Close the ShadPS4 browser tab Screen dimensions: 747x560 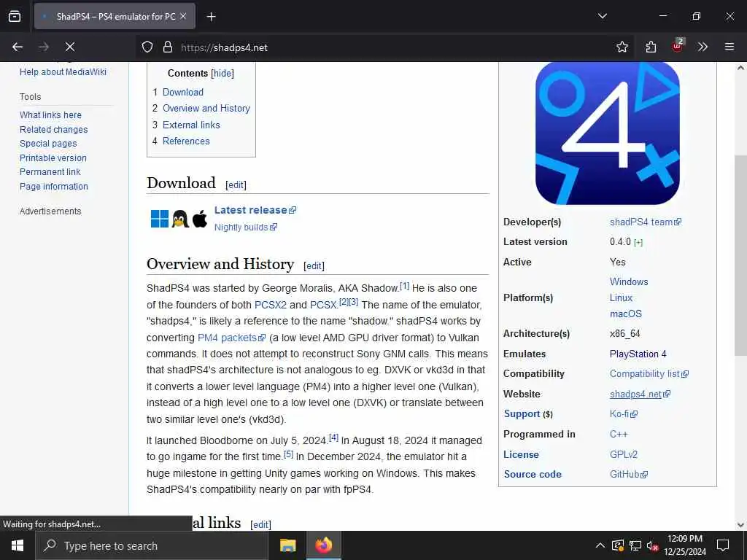[183, 16]
